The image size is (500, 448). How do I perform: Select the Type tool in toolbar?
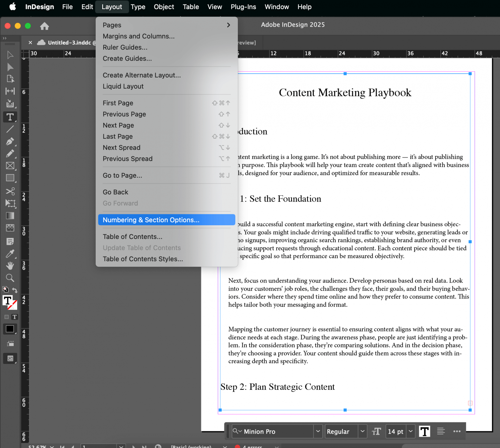point(10,117)
